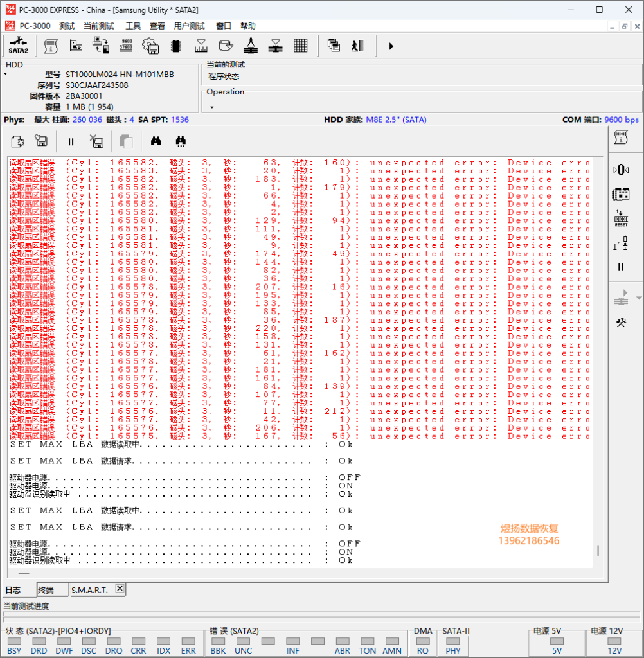Click the 当前测试进度 progress bar
The width and height of the screenshot is (644, 658).
point(322,618)
